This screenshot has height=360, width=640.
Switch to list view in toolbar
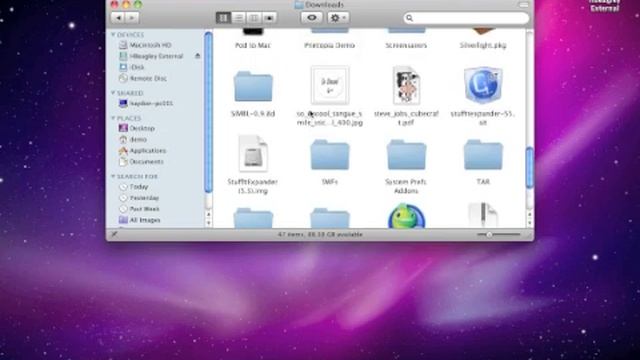click(x=239, y=18)
